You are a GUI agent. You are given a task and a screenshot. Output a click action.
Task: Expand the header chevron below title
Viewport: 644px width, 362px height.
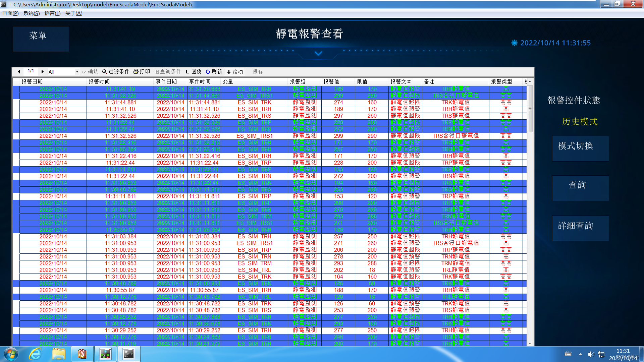click(318, 53)
